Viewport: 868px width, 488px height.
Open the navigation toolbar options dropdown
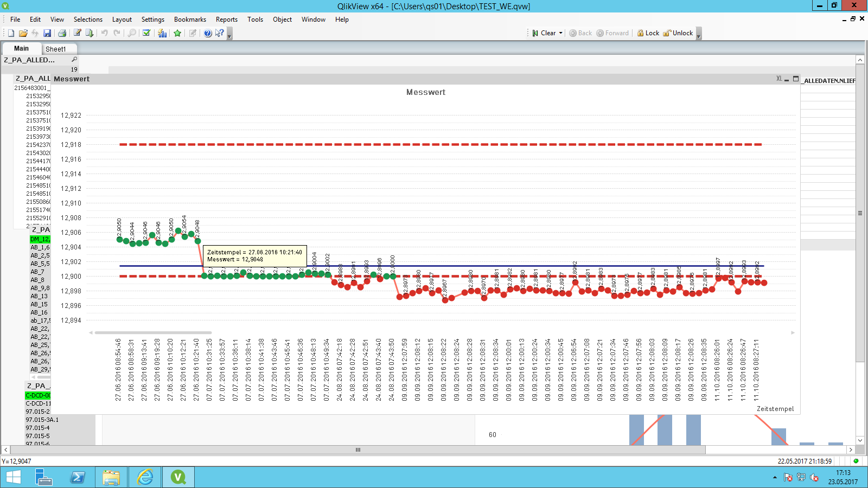[x=699, y=34]
